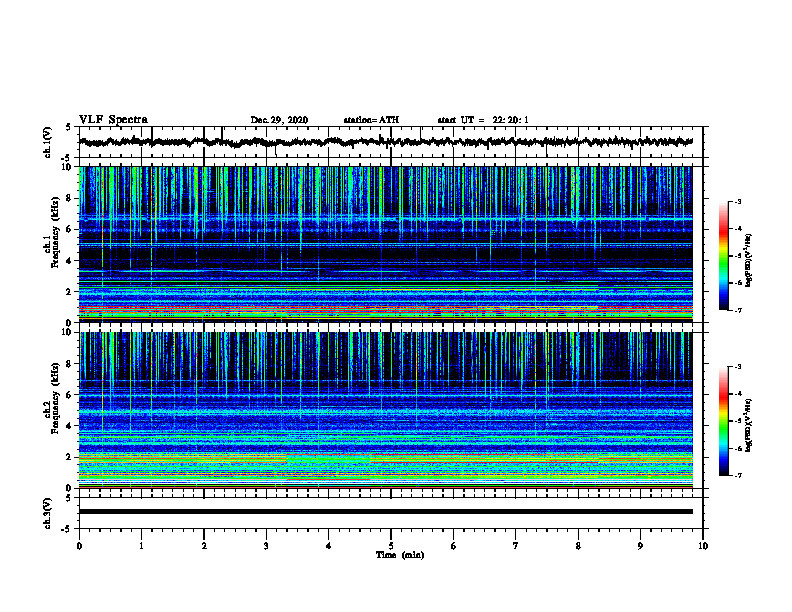Click the "station= ATH" header label
This screenshot has width=792, height=612.
[371, 120]
